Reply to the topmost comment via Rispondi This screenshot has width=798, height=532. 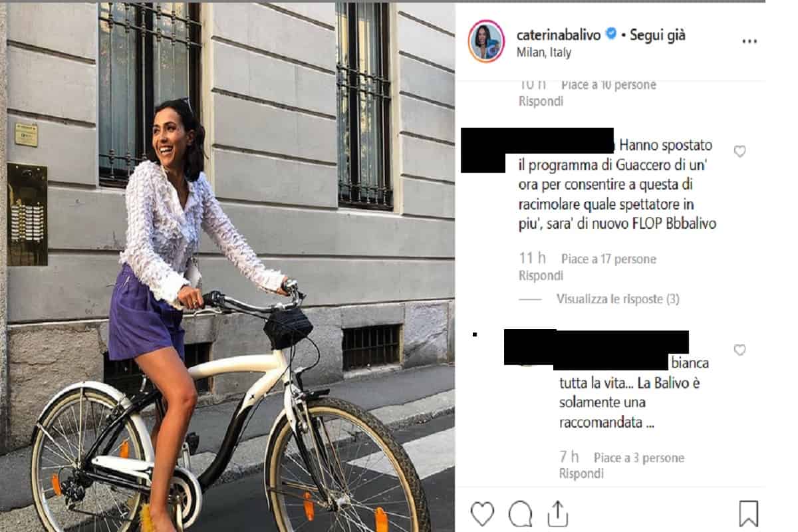[x=541, y=101]
